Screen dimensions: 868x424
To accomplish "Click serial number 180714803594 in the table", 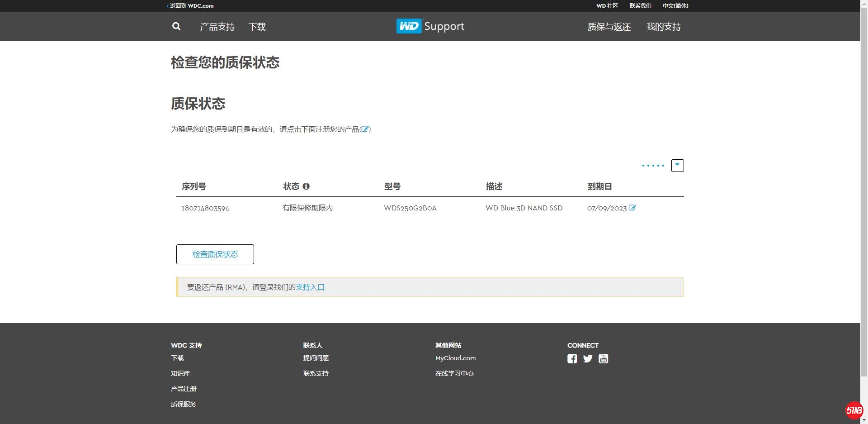I will coord(205,208).
